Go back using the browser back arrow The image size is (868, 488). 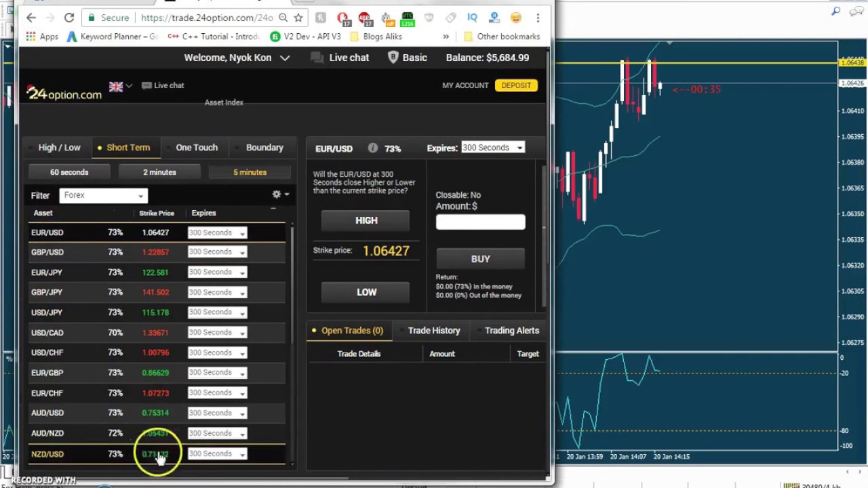tap(31, 18)
